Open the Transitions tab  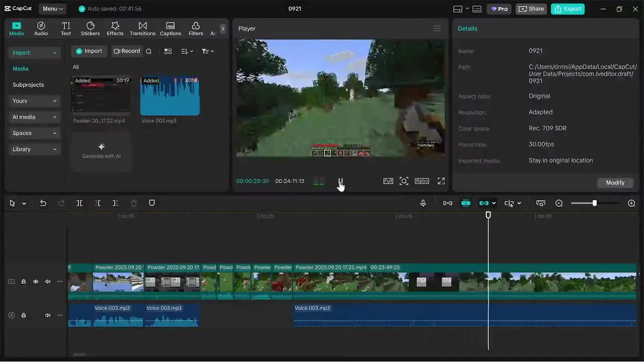tap(142, 29)
